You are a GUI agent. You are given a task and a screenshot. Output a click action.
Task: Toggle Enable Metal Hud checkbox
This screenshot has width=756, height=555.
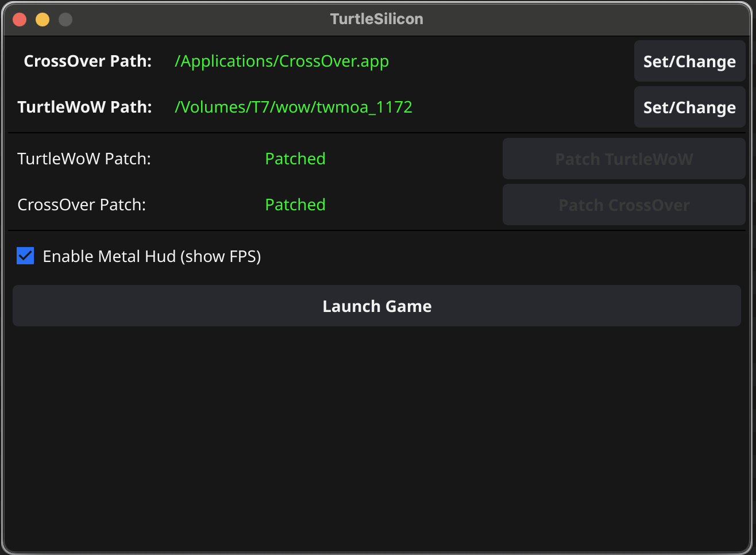[x=25, y=256]
